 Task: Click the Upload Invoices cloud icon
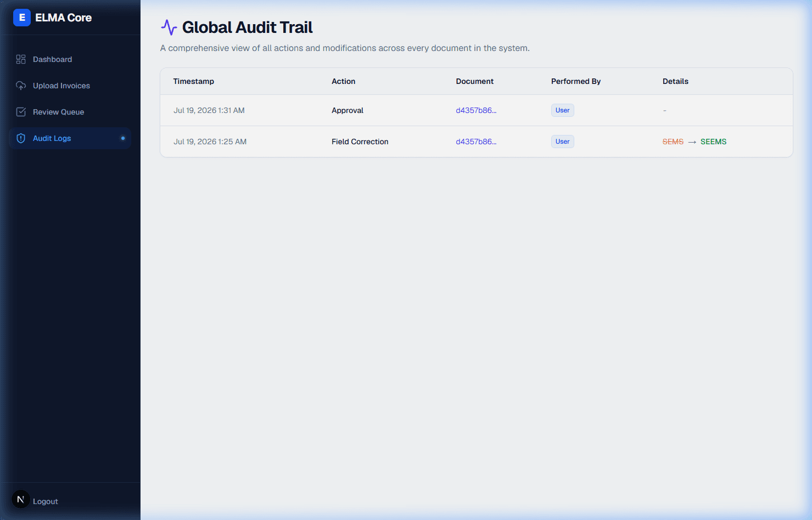[21, 86]
